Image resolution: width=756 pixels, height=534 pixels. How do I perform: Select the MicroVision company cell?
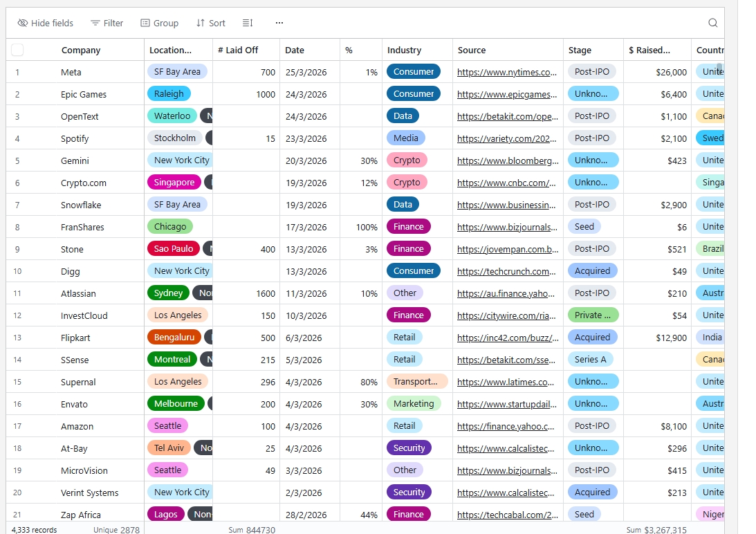99,471
